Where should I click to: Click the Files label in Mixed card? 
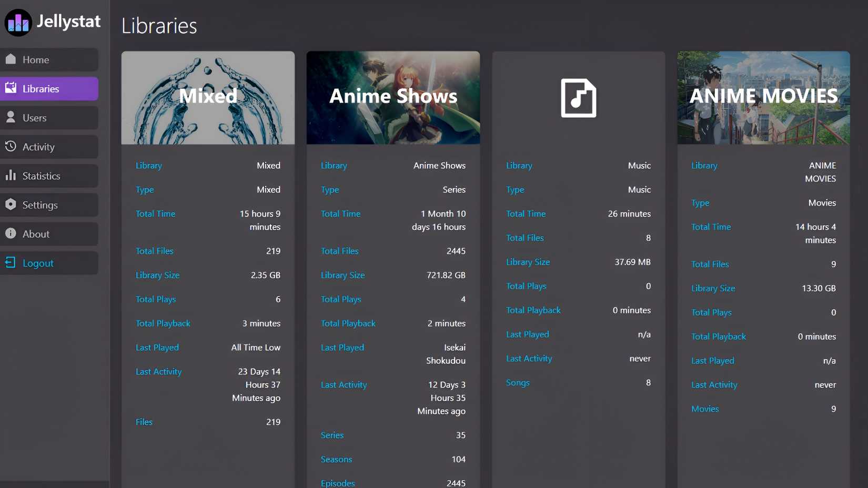[x=144, y=422]
